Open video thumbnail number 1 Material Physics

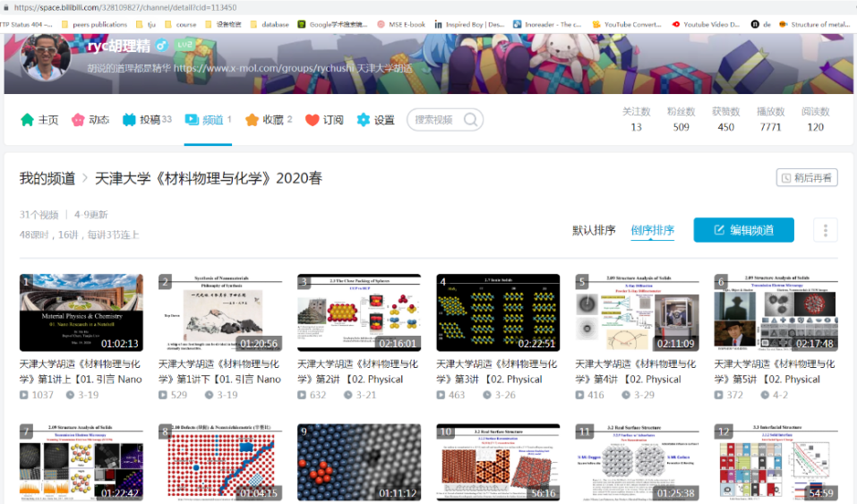[x=81, y=312]
